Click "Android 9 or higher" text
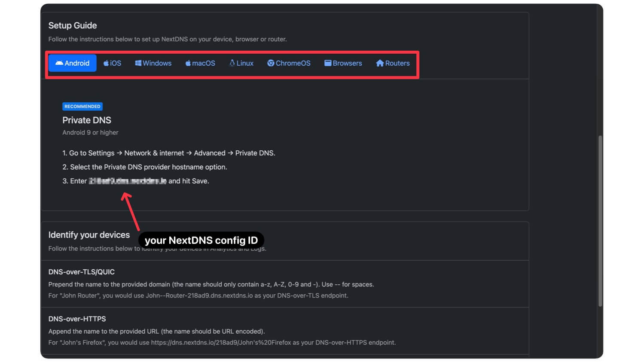The width and height of the screenshot is (644, 362). (90, 132)
